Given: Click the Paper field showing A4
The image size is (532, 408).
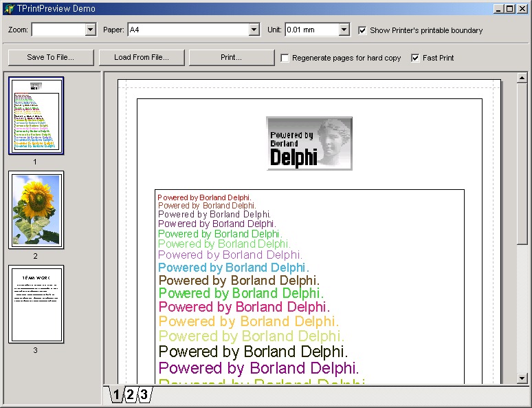Looking at the screenshot, I should click(x=188, y=30).
